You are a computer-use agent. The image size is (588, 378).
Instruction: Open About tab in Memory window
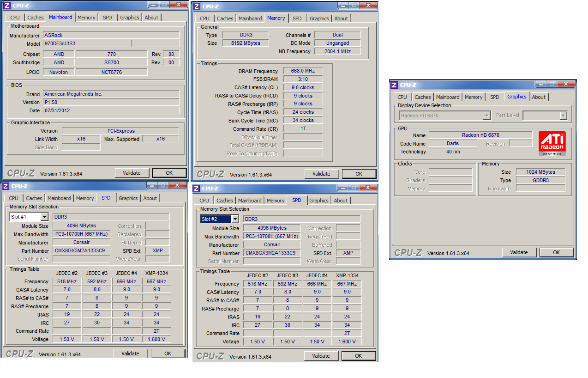[341, 18]
